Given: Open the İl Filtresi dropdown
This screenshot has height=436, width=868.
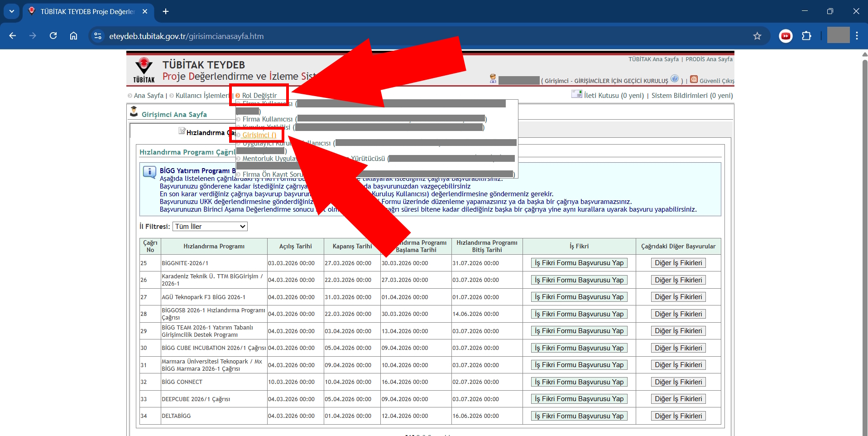Looking at the screenshot, I should tap(210, 227).
